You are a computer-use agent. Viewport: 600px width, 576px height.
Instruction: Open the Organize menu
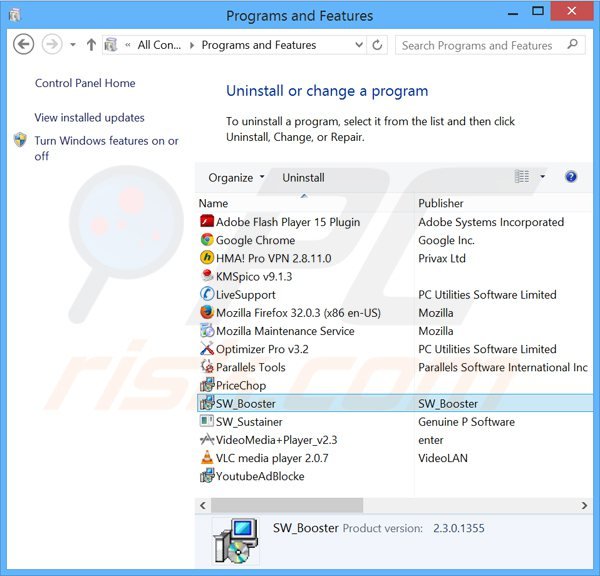[x=236, y=178]
